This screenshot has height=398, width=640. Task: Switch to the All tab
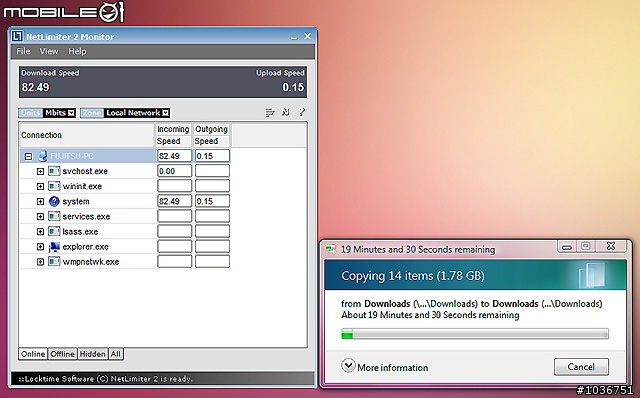tap(116, 354)
